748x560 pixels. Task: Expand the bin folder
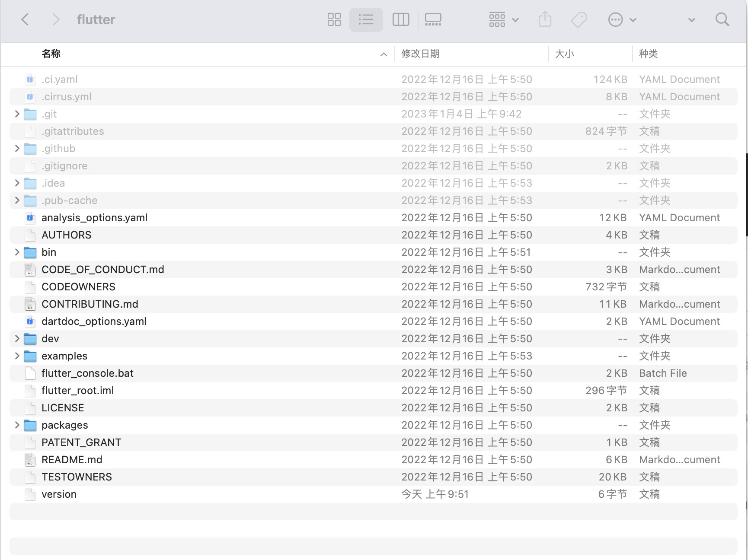(x=17, y=252)
